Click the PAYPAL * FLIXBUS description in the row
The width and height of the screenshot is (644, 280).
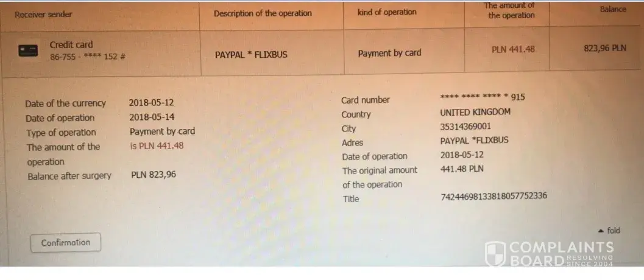(x=251, y=54)
